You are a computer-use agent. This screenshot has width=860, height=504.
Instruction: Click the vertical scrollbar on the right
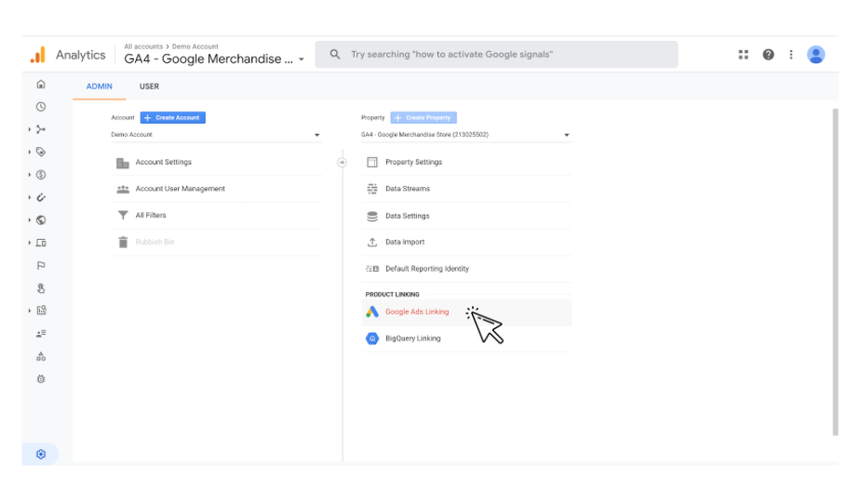834,279
